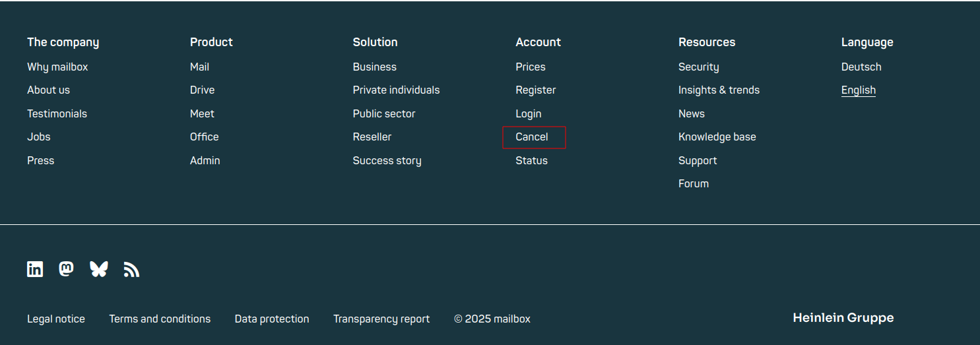
Task: Go to the Login page
Action: pyautogui.click(x=528, y=113)
